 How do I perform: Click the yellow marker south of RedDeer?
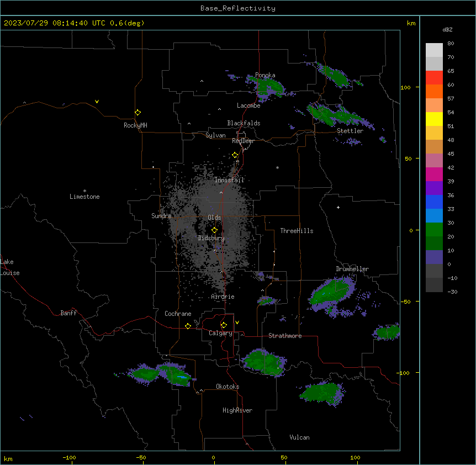[235, 155]
